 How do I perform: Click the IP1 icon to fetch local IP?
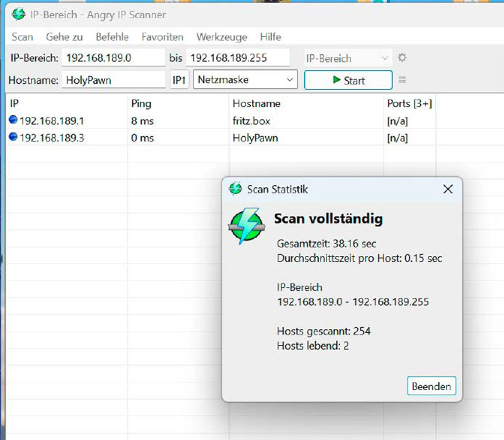click(x=179, y=79)
